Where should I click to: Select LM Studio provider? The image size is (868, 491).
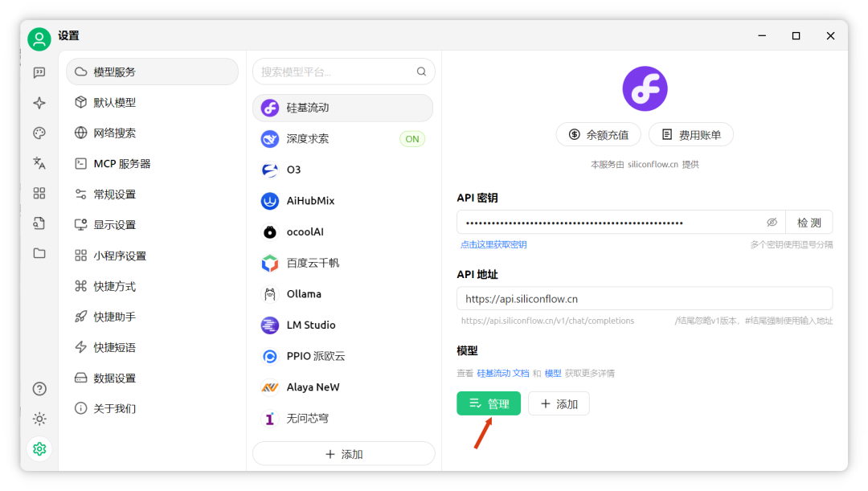[342, 325]
